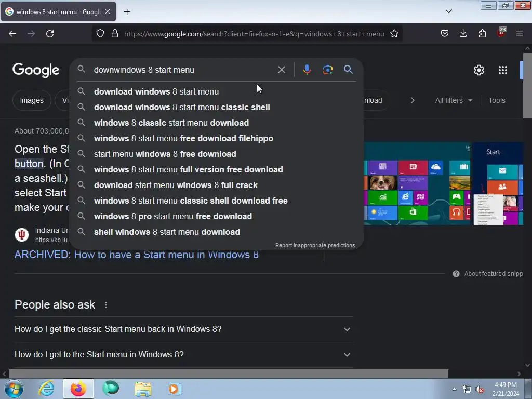Start voice search with microphone icon
The width and height of the screenshot is (532, 399).
point(307,70)
